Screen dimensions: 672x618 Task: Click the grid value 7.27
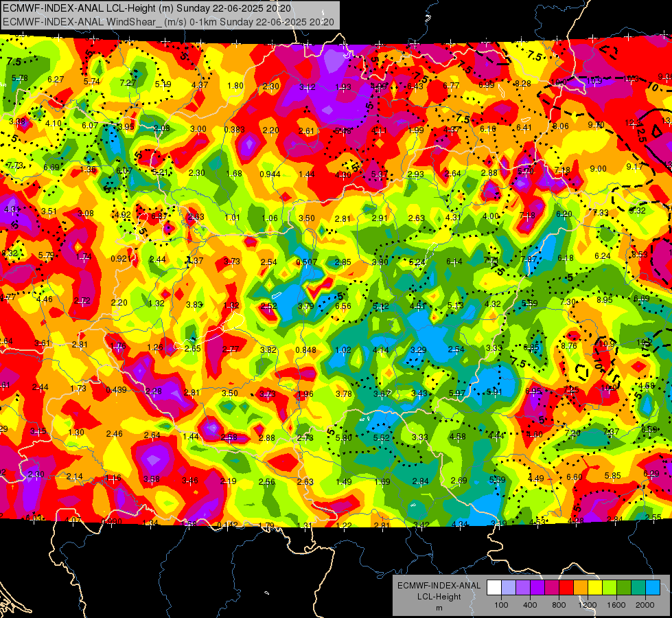point(128,83)
